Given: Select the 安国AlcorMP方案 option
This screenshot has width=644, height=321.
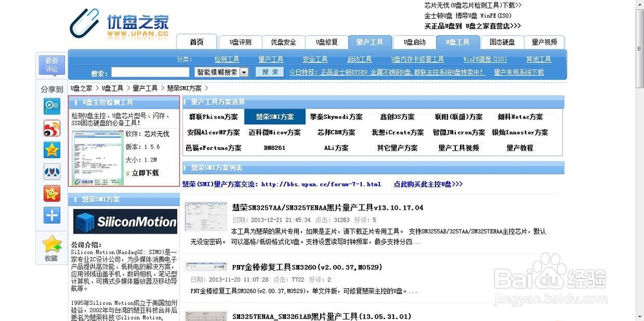Looking at the screenshot, I should pos(214,133).
